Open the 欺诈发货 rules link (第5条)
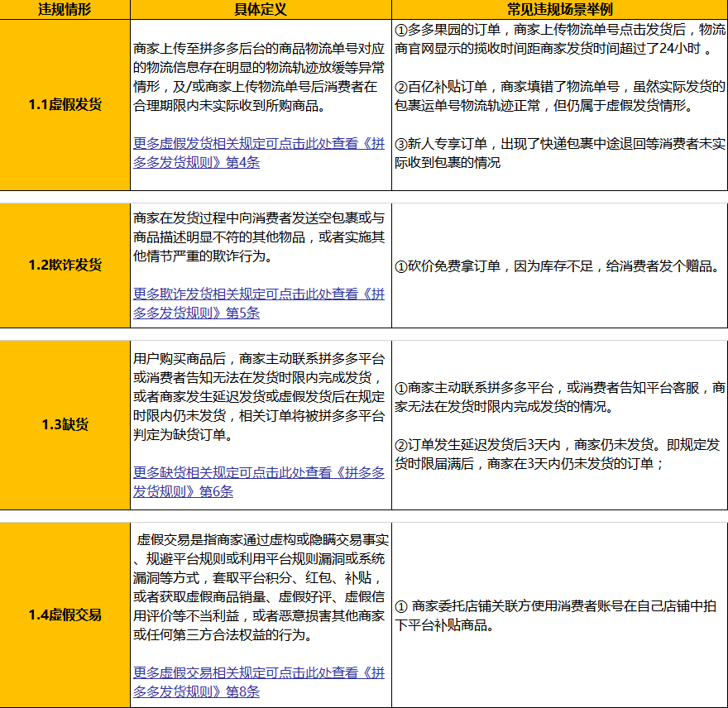This screenshot has height=708, width=728. [x=258, y=303]
